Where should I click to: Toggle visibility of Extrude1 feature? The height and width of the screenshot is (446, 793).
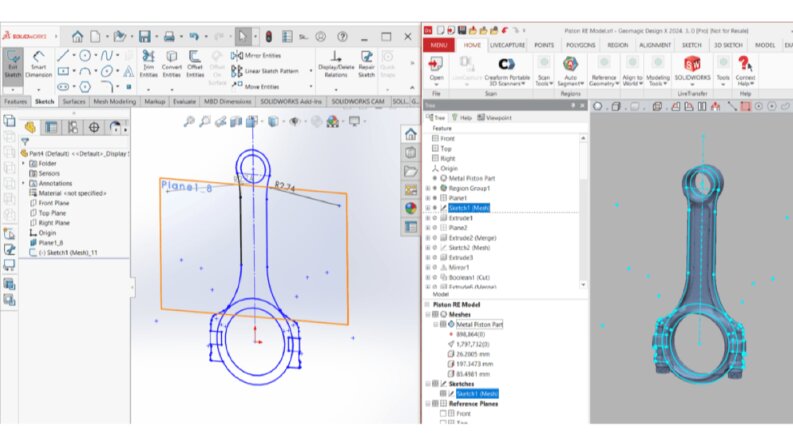[x=434, y=218]
